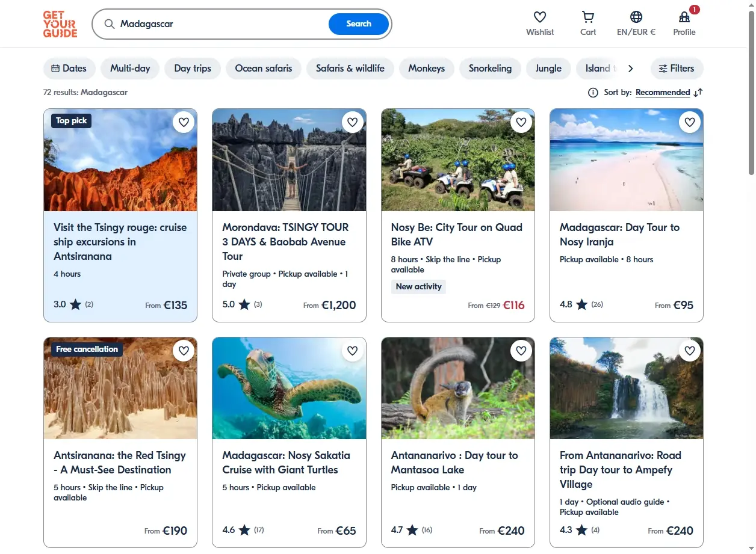Click the magnifier icon in search bar

click(x=110, y=24)
